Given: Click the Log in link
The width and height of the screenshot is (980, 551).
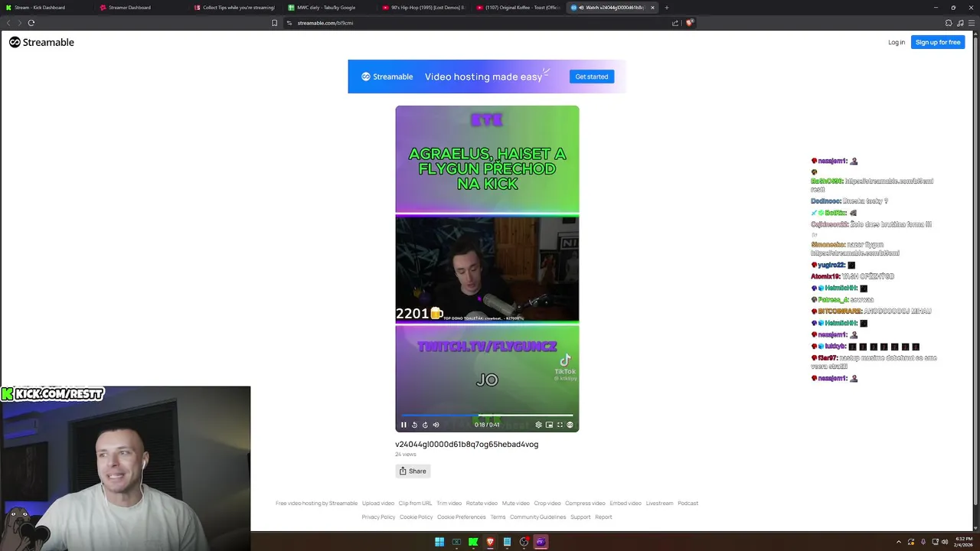Looking at the screenshot, I should point(897,42).
